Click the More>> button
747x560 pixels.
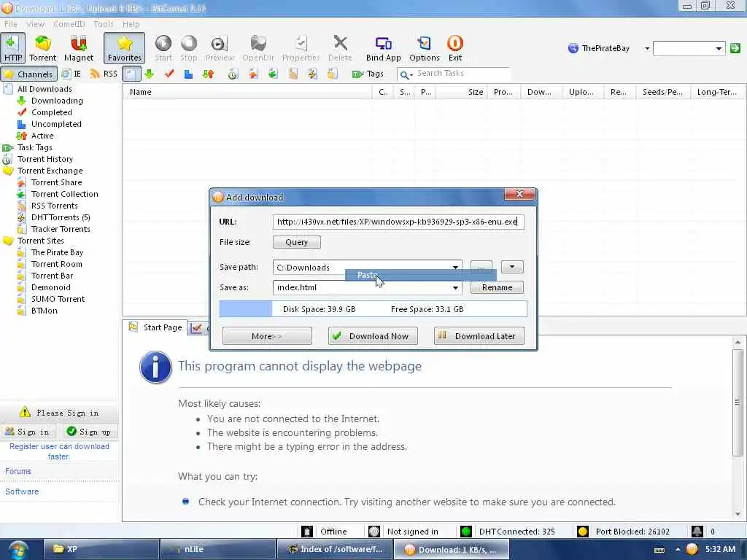(x=267, y=335)
